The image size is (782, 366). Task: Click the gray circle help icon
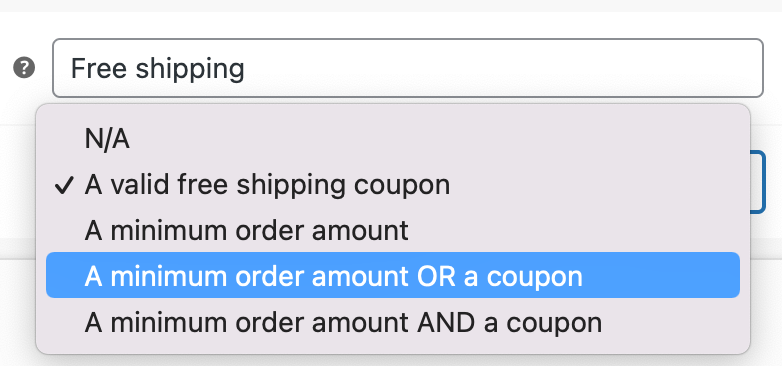pyautogui.click(x=24, y=68)
